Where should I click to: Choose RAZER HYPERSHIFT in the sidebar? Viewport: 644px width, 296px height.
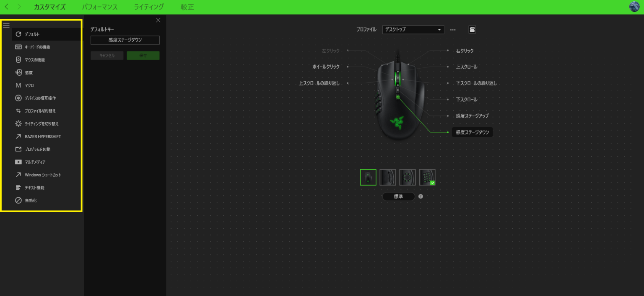(x=42, y=136)
